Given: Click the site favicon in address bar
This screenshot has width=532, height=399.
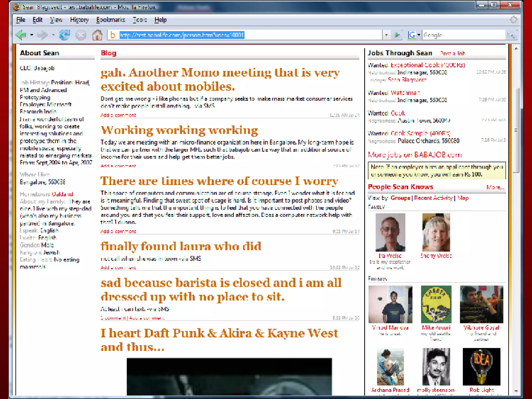Looking at the screenshot, I should (x=113, y=35).
